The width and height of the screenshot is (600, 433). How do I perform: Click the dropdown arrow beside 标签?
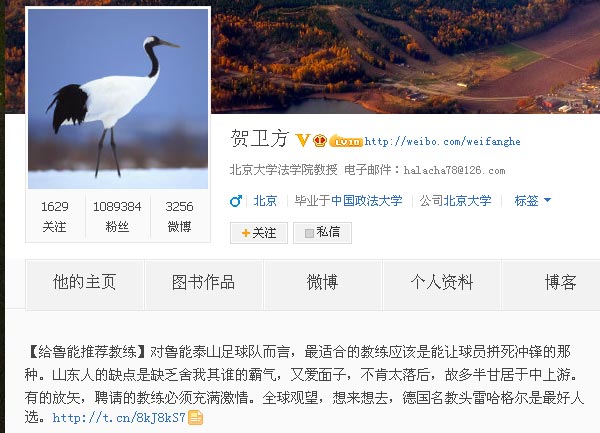point(547,200)
